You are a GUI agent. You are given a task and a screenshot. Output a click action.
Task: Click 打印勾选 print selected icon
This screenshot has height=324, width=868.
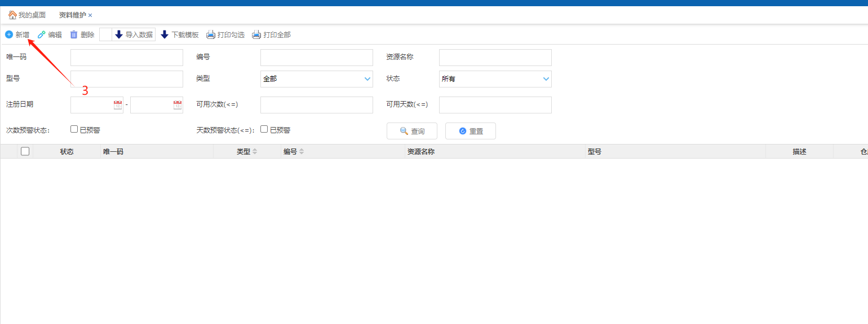tap(211, 34)
